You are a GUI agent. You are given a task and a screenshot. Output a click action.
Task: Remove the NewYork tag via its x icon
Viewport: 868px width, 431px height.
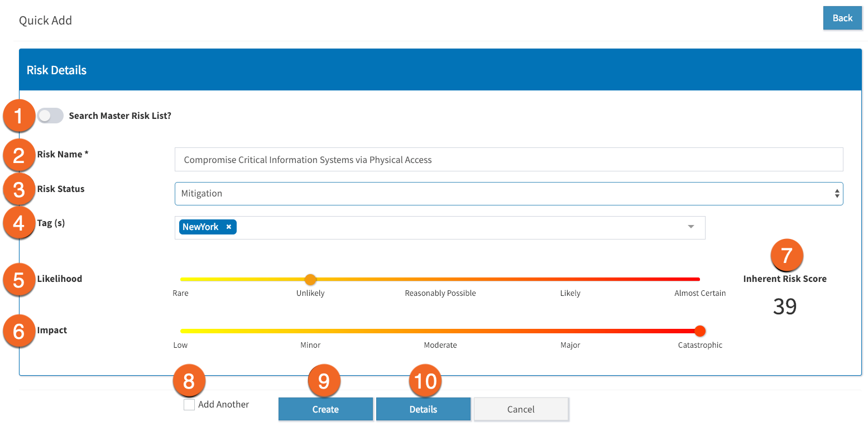click(x=228, y=227)
